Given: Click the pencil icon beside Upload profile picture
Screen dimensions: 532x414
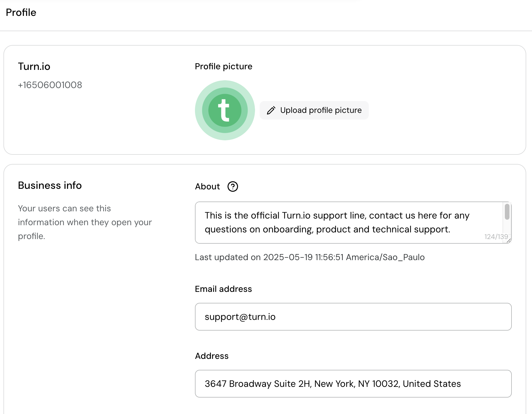Looking at the screenshot, I should [x=271, y=110].
